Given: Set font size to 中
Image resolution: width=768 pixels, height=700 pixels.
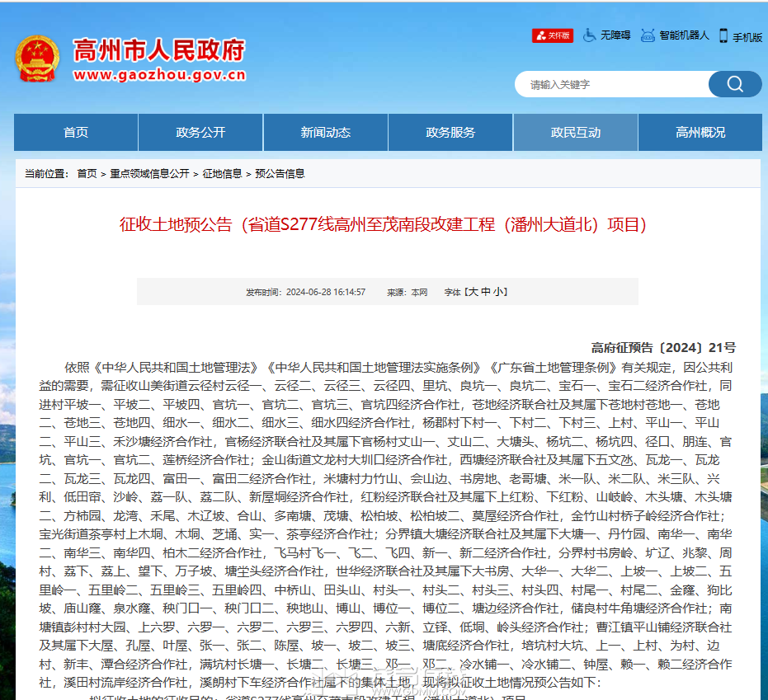Looking at the screenshot, I should (x=485, y=292).
